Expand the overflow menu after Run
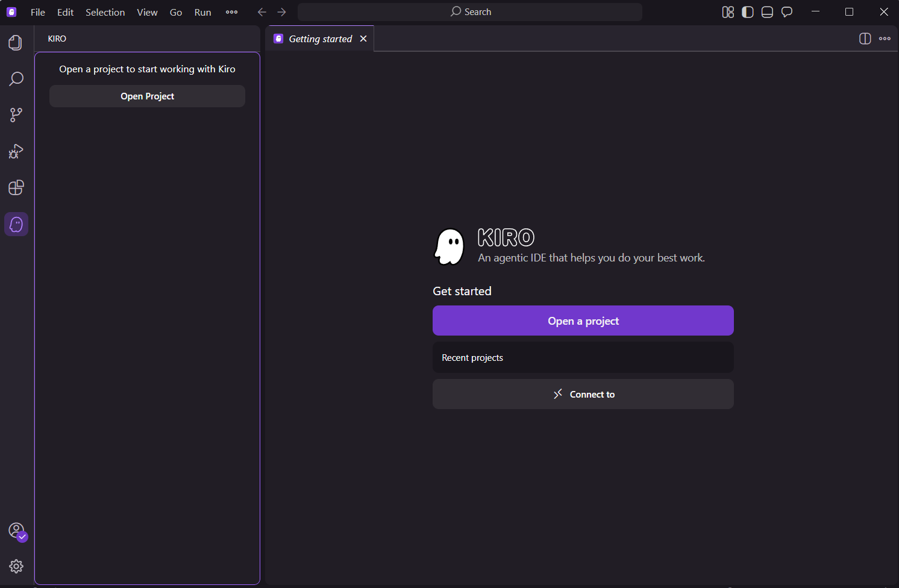Screen dimensions: 899x588 pyautogui.click(x=231, y=12)
